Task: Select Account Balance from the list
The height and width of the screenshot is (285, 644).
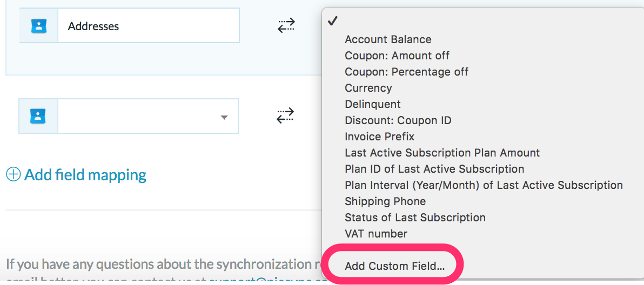Action: point(388,40)
